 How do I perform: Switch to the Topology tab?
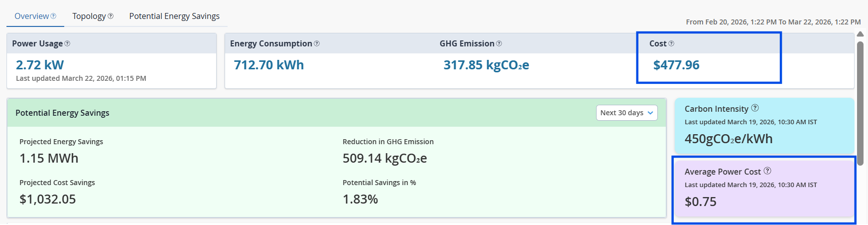tap(89, 16)
